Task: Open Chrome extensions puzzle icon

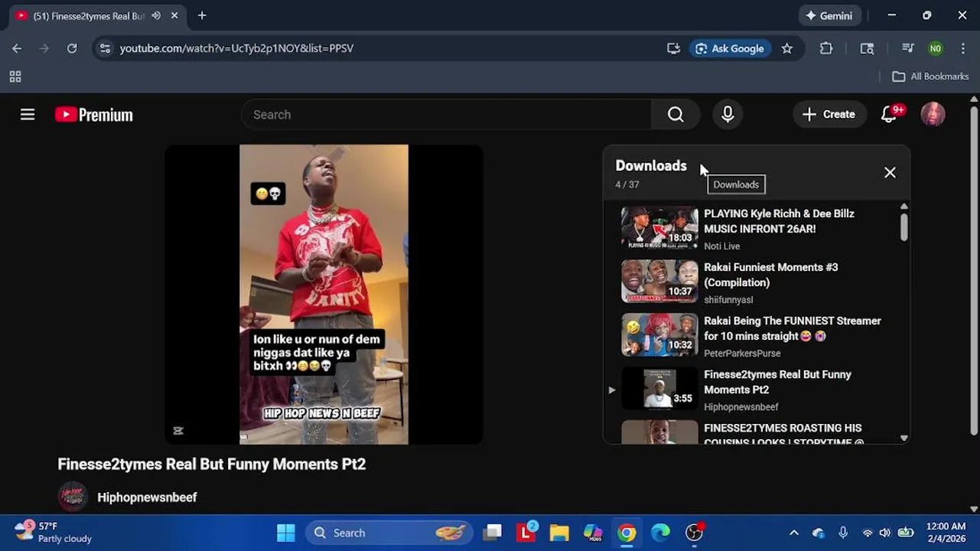Action: point(826,48)
